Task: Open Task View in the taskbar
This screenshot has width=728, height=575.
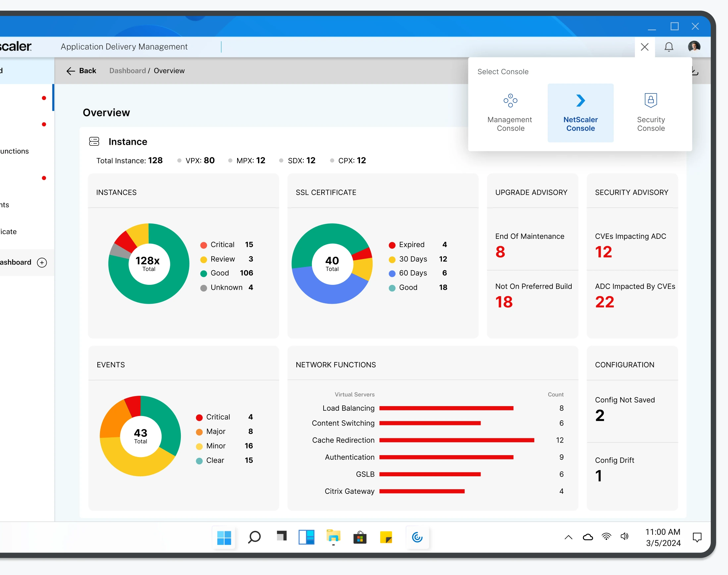Action: coord(282,536)
